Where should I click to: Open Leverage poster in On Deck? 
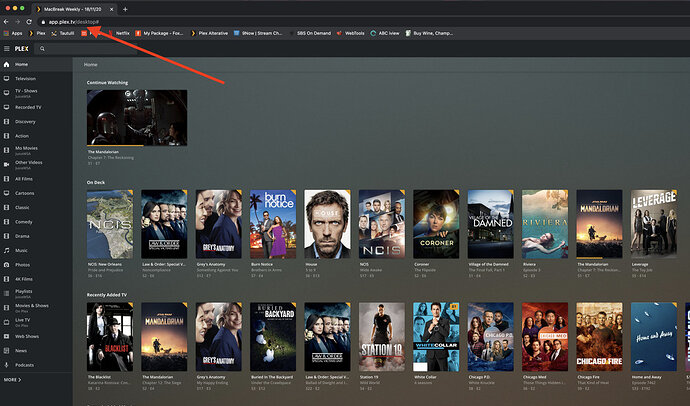coord(654,224)
